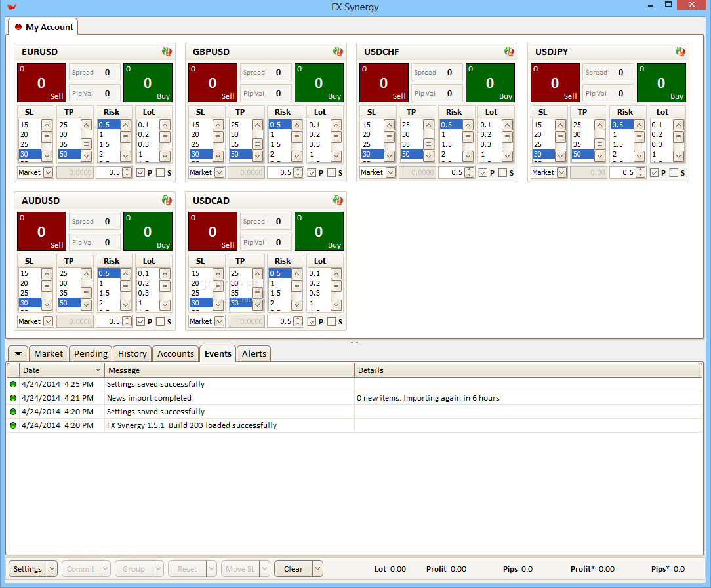The width and height of the screenshot is (711, 588).
Task: Click the GBPUSD refresh icon
Action: click(x=338, y=52)
